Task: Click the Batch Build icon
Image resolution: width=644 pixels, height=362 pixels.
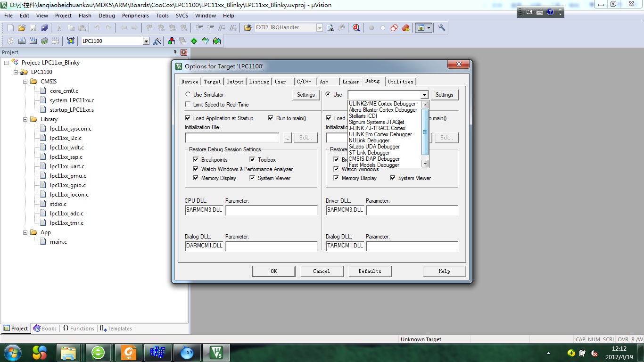Action: click(44, 41)
